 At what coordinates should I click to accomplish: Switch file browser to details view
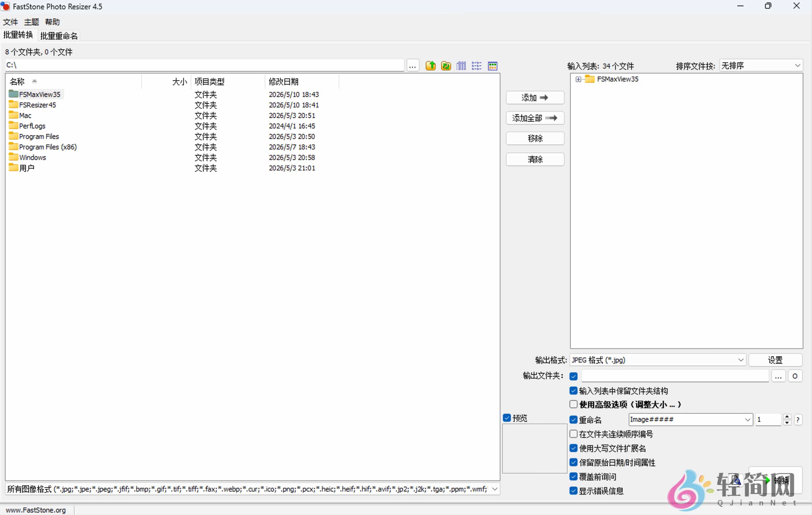461,66
